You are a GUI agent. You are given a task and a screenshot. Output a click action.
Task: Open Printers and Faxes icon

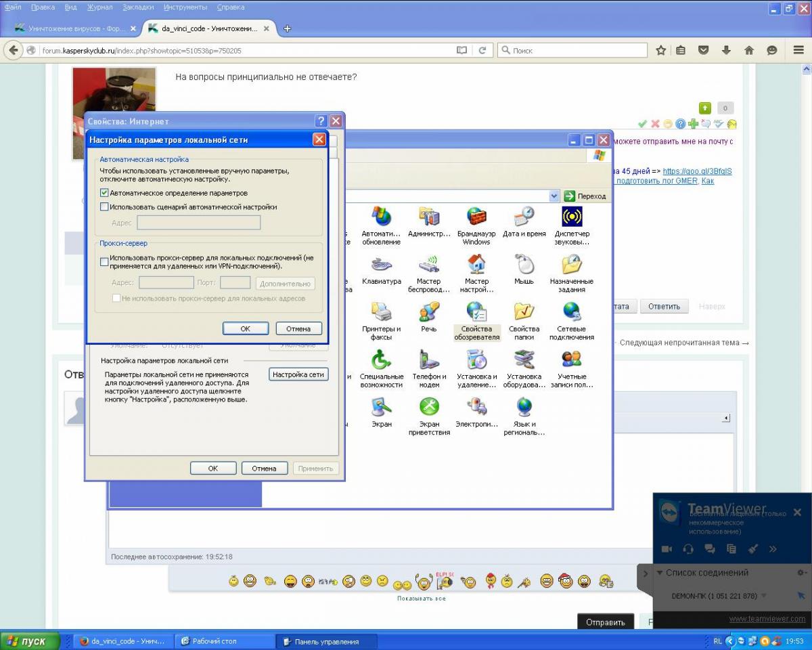(x=381, y=313)
